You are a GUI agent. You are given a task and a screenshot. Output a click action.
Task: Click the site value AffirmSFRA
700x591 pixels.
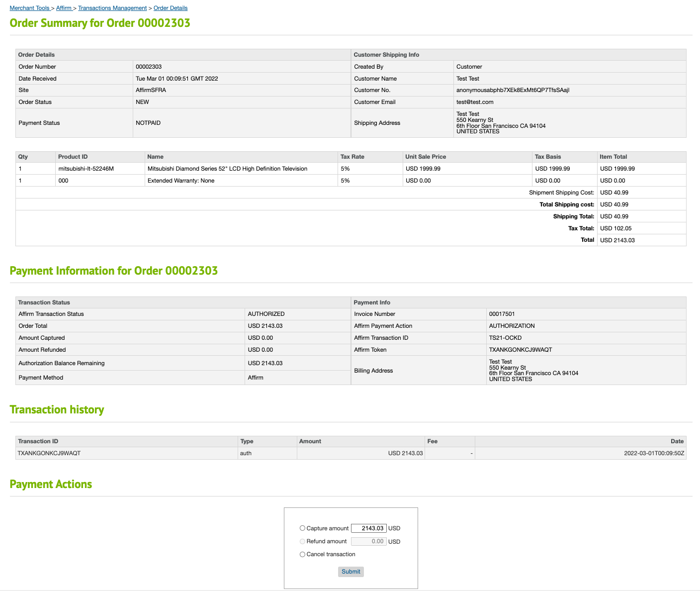pyautogui.click(x=151, y=90)
